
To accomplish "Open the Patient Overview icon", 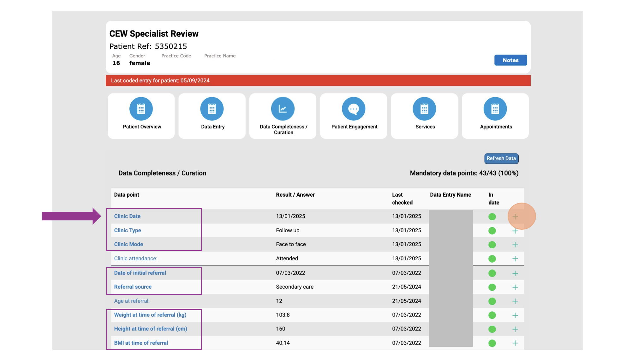I will tap(141, 109).
